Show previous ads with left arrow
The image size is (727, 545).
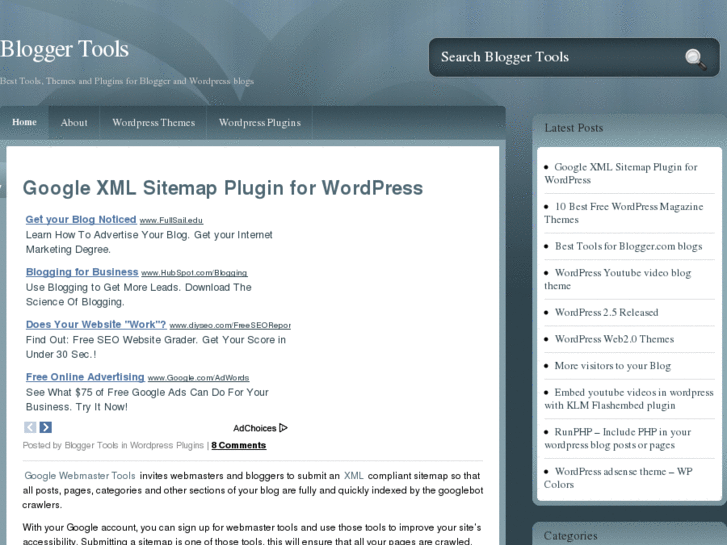[x=30, y=427]
